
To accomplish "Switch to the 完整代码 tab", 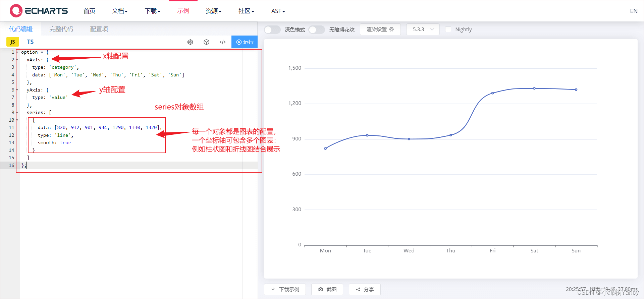I will (61, 29).
